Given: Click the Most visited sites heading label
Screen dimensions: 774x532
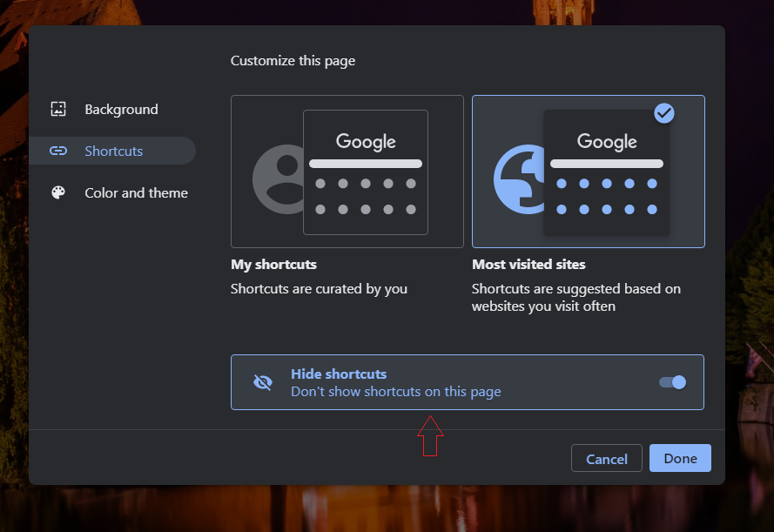Looking at the screenshot, I should (x=528, y=265).
